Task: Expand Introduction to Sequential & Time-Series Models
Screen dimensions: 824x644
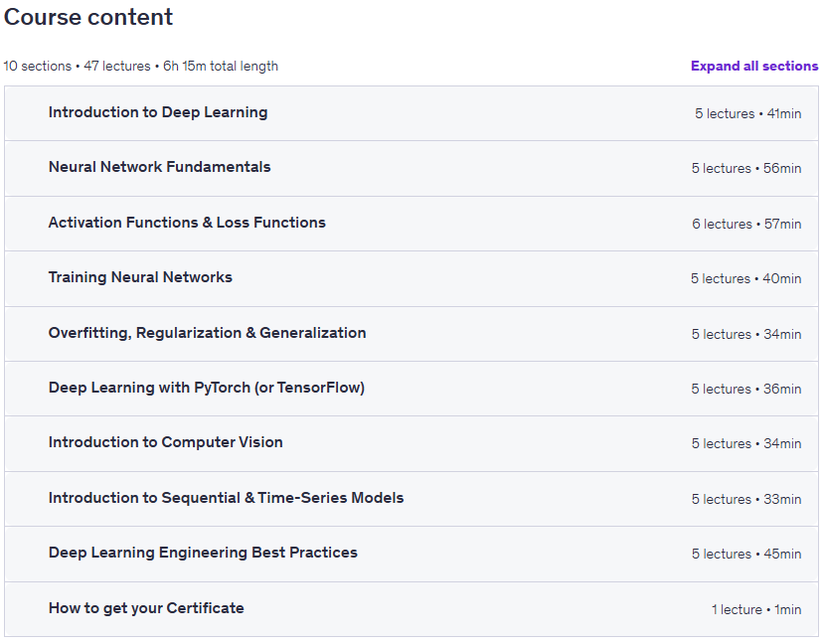Action: coord(412,499)
